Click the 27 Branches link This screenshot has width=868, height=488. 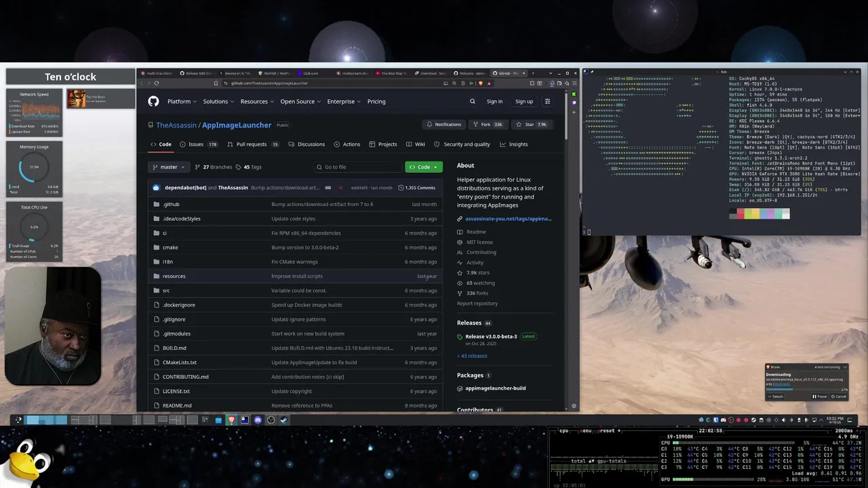tap(213, 167)
